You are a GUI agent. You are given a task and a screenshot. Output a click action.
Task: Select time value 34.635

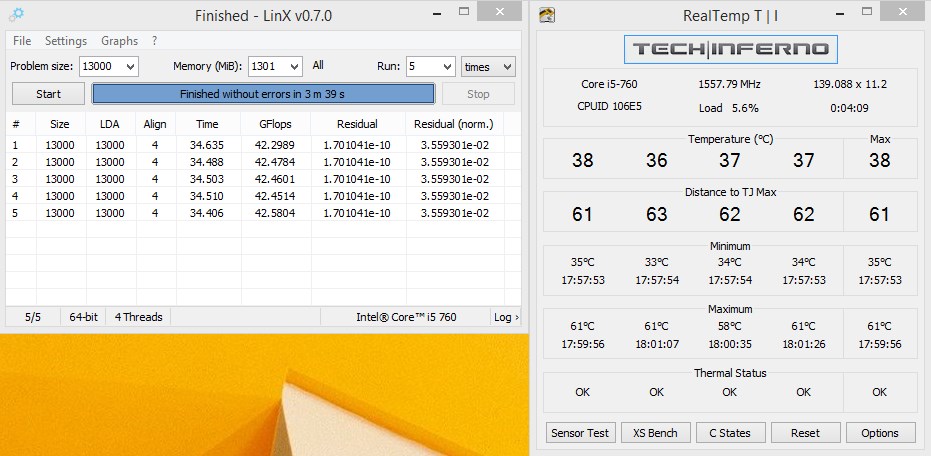(207, 145)
